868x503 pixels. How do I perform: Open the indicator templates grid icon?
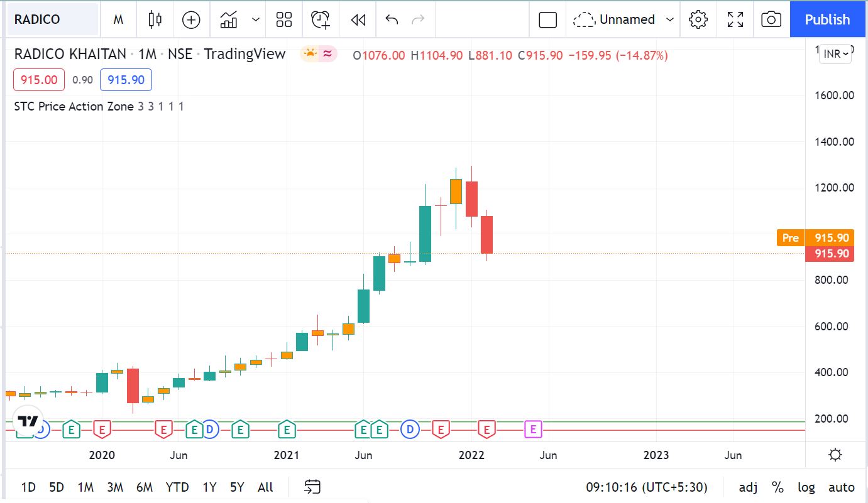(x=284, y=19)
